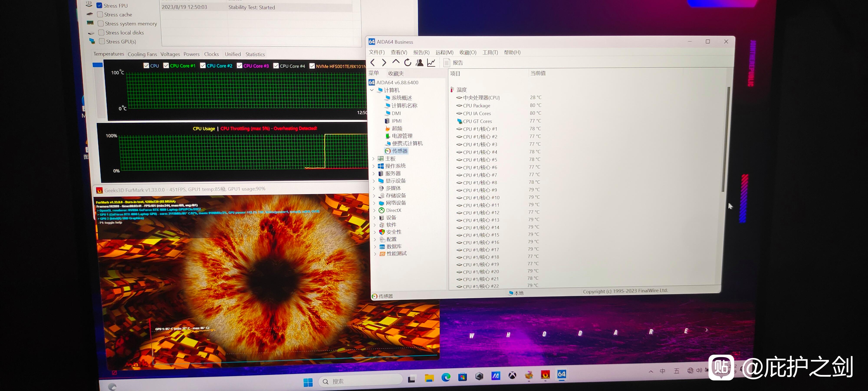Enable Stress local disks checkbox
Image resolution: width=868 pixels, height=391 pixels.
click(x=101, y=32)
